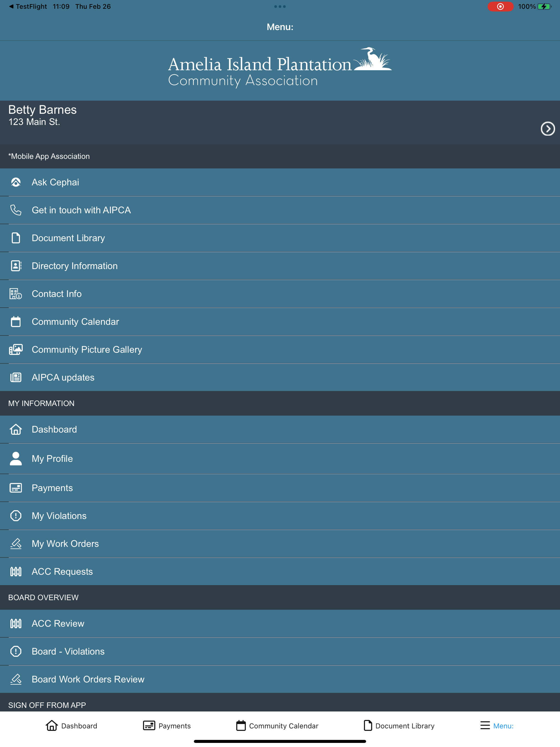Open Community Picture Gallery
Viewport: 560px width, 747px height.
tap(280, 349)
